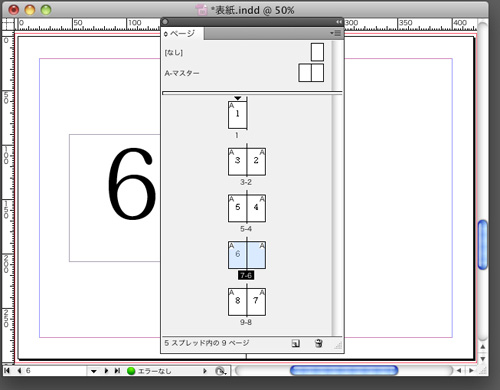This screenshot has height=390, width=500.
Task: Select page 1 thumbnail
Action: point(237,115)
